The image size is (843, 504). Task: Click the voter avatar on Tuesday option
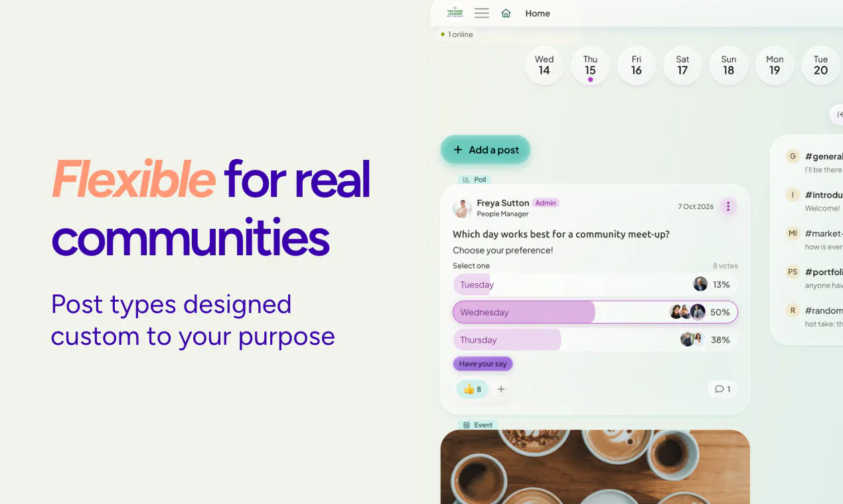pyautogui.click(x=700, y=284)
